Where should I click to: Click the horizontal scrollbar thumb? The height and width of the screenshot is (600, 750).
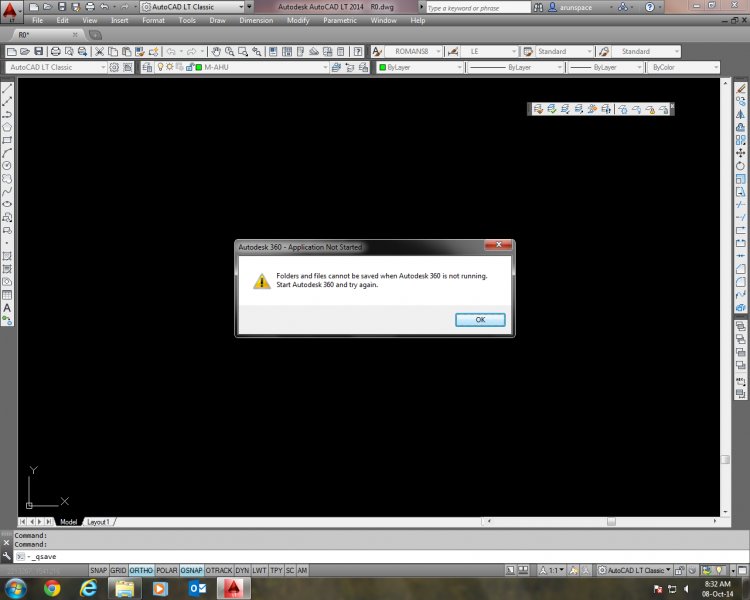point(611,522)
